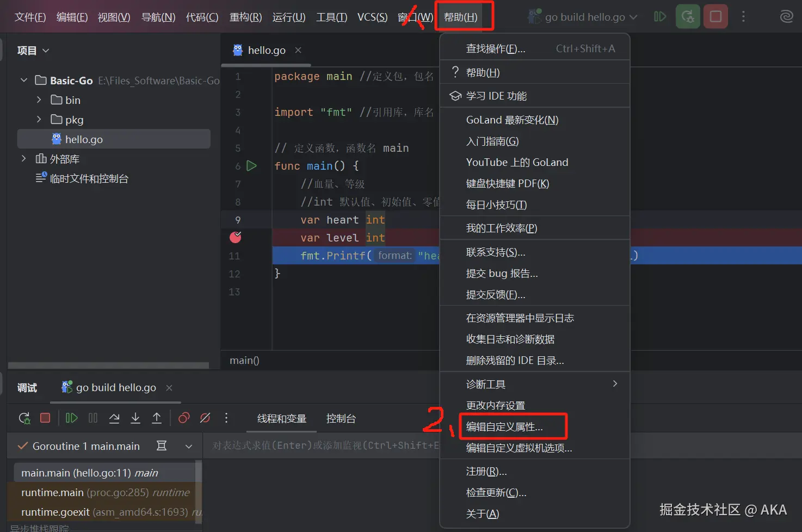This screenshot has width=802, height=532.
Task: Collapse the Basic-Go project root
Action: click(x=24, y=81)
